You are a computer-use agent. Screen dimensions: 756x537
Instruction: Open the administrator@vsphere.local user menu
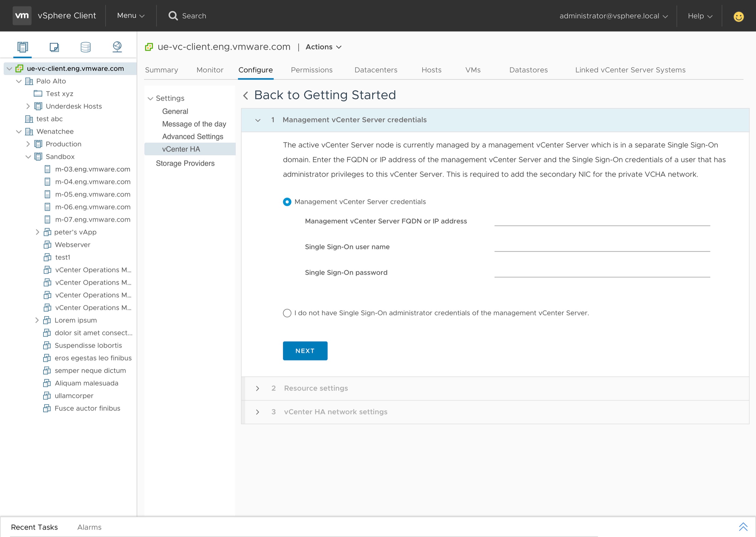coord(613,16)
